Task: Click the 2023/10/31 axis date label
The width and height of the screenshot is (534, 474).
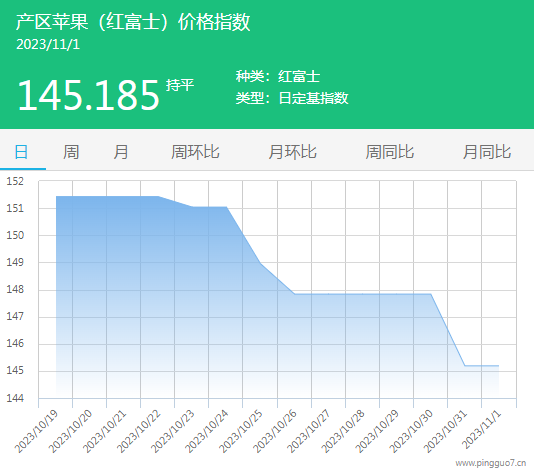Action: coord(445,432)
